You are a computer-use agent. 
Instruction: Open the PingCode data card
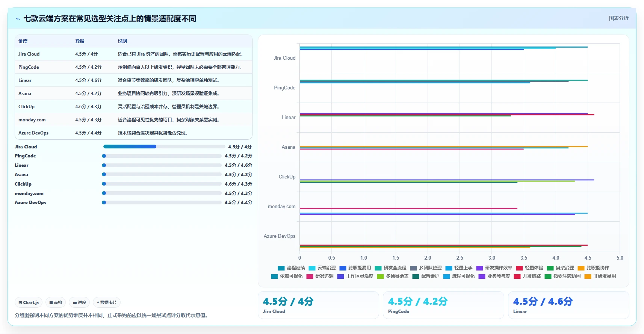pyautogui.click(x=443, y=305)
